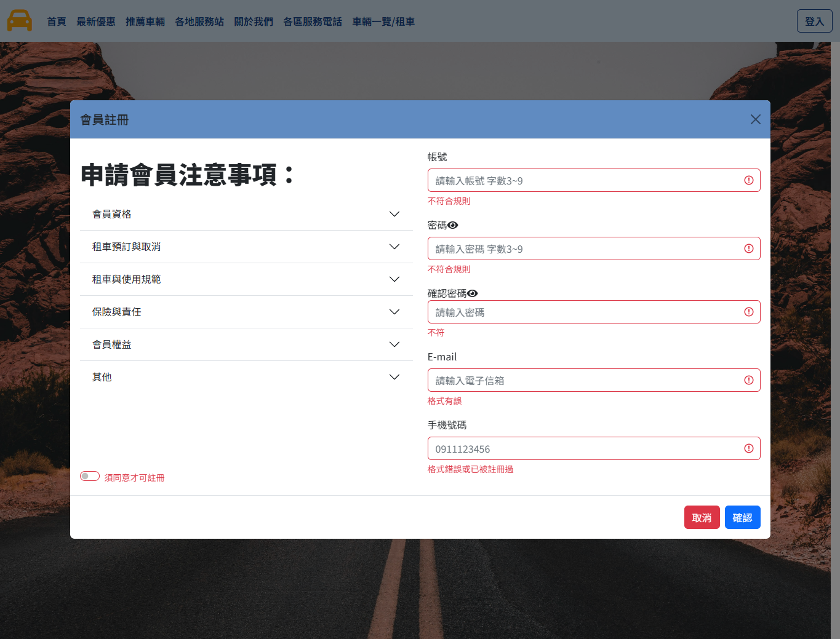Viewport: 840px width, 639px height.
Task: Focus the 密碼 input field
Action: [594, 248]
